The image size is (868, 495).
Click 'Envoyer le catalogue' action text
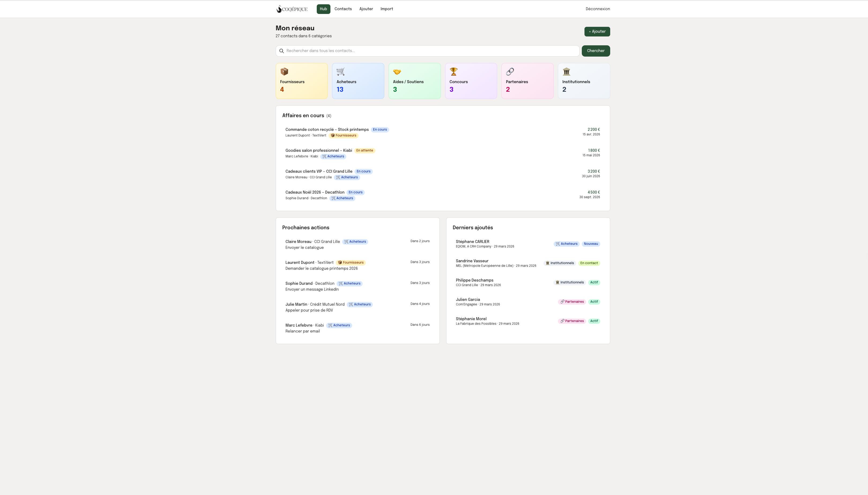point(304,247)
